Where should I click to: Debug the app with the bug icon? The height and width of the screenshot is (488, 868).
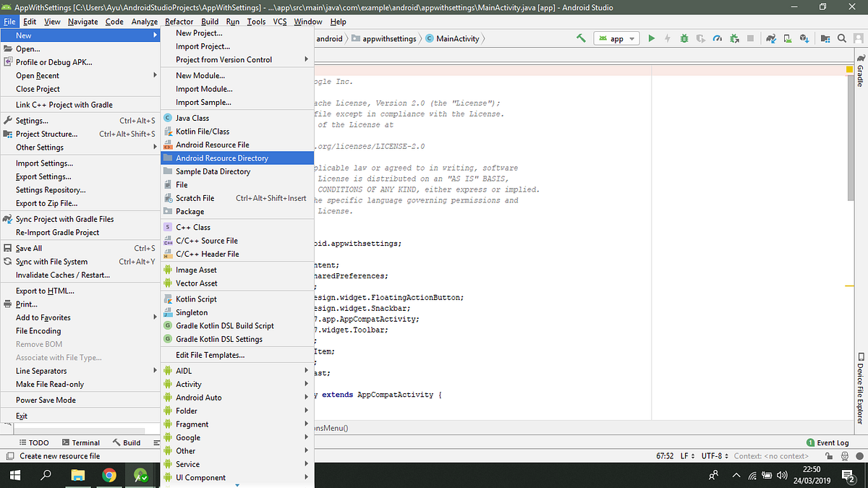coord(684,38)
